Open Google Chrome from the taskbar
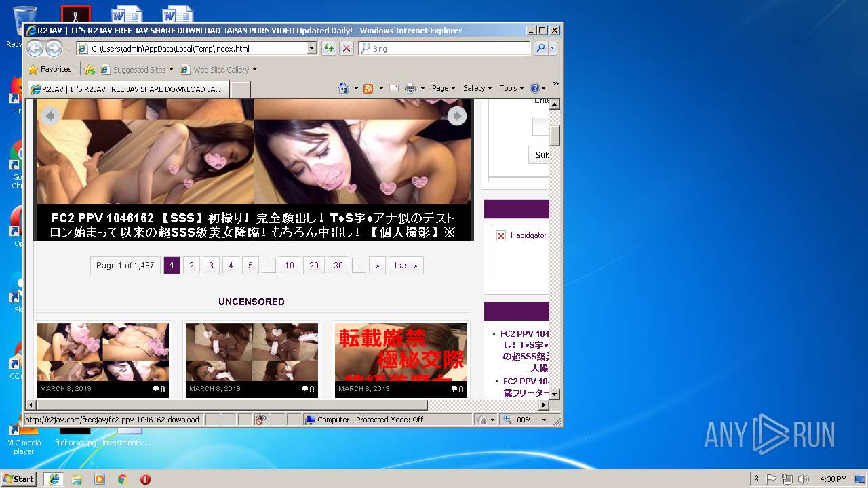This screenshot has width=868, height=488. coord(123,479)
